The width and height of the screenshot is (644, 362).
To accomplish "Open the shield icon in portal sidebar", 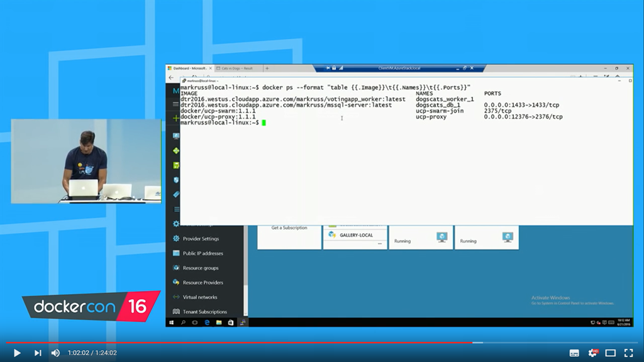I will tap(176, 180).
